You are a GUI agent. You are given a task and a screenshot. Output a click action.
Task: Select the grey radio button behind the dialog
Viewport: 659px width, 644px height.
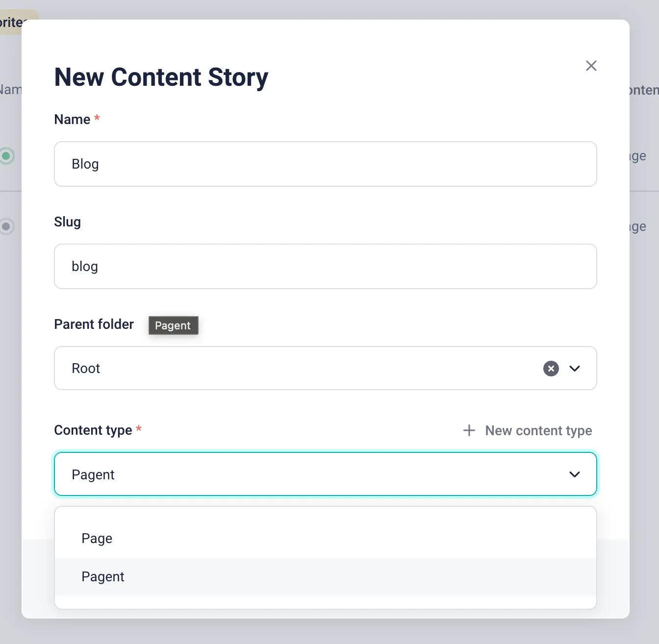(x=6, y=226)
